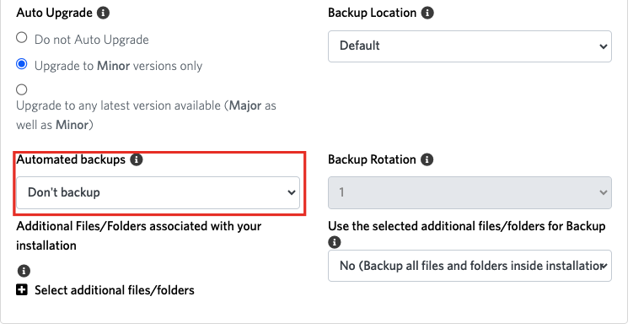Click the Upgrade to Minor versions label

pyautogui.click(x=118, y=66)
